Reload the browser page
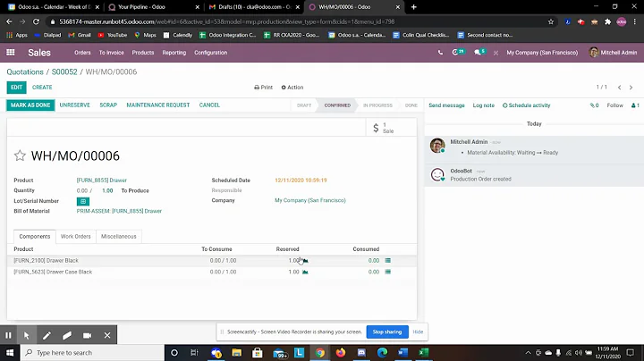Image resolution: width=644 pixels, height=361 pixels. (36, 21)
